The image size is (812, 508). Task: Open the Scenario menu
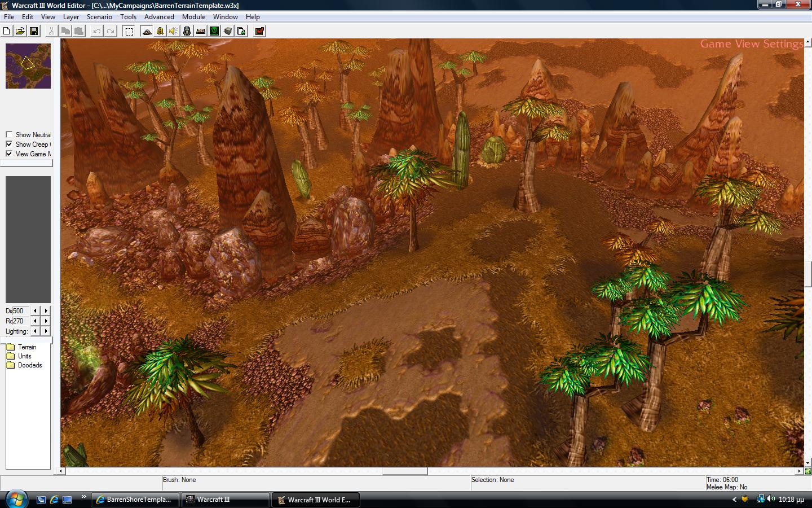(99, 17)
